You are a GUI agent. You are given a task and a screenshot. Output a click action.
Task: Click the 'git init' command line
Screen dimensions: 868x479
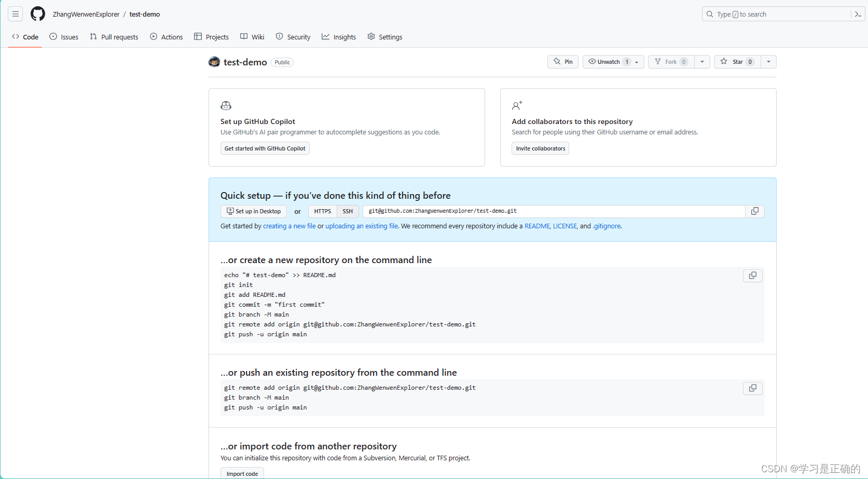click(x=239, y=285)
